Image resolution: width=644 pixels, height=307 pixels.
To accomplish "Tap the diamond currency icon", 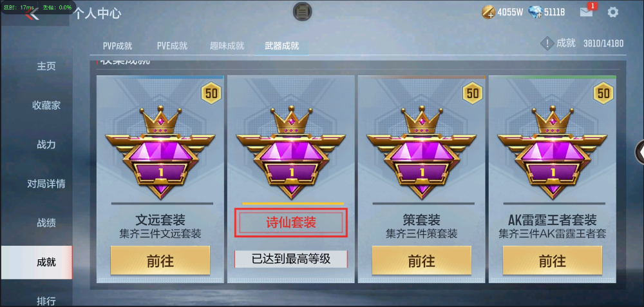I will [x=536, y=12].
